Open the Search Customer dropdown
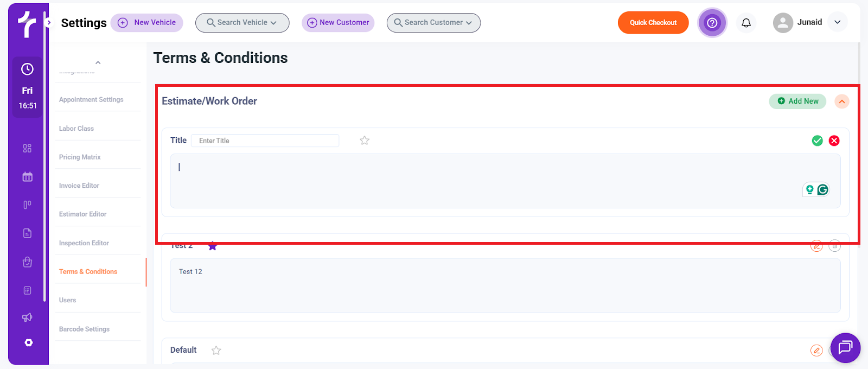 (433, 23)
